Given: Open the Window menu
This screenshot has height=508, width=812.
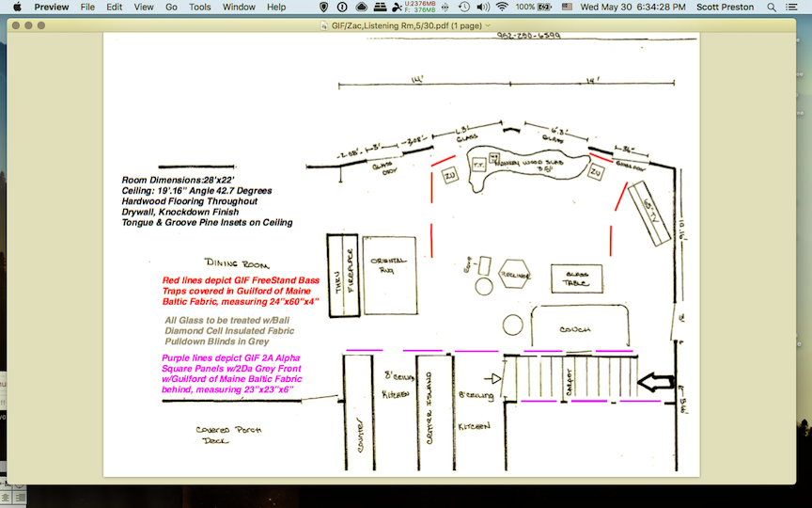Looking at the screenshot, I should [239, 7].
